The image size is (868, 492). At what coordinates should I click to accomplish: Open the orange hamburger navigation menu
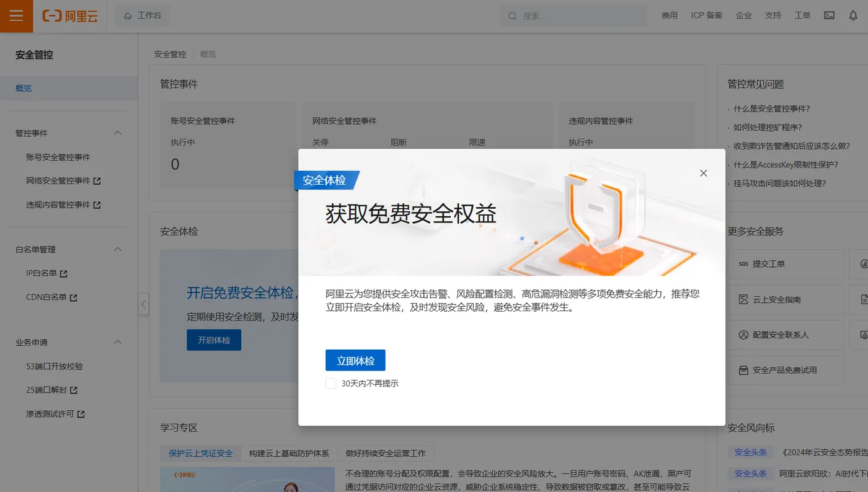(16, 16)
